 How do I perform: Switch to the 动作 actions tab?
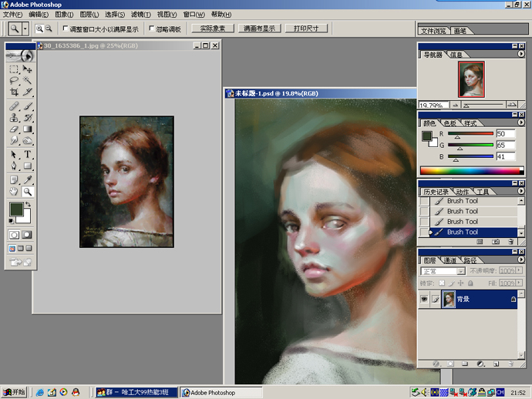click(x=462, y=193)
